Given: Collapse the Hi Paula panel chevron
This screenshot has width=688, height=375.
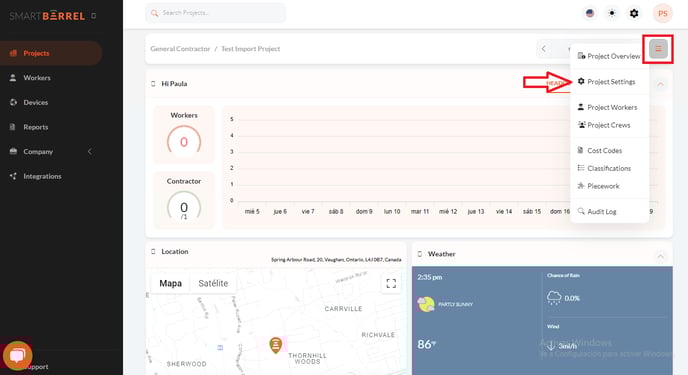Looking at the screenshot, I should click(x=660, y=84).
